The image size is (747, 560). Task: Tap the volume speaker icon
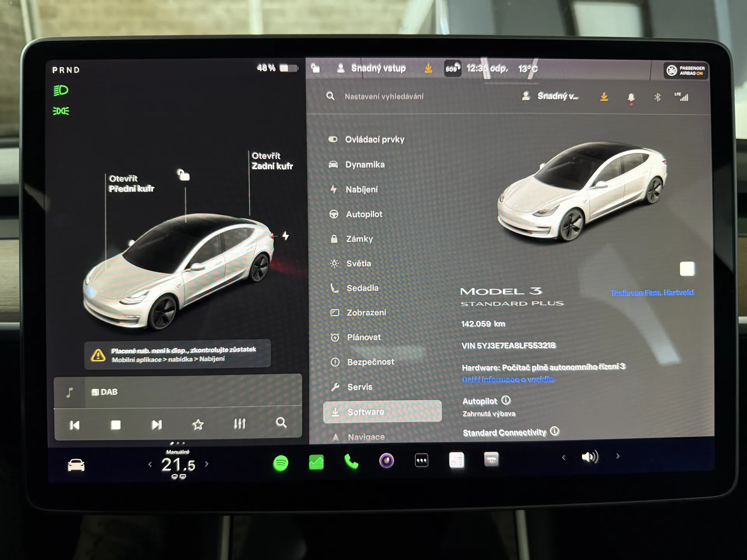[x=589, y=457]
